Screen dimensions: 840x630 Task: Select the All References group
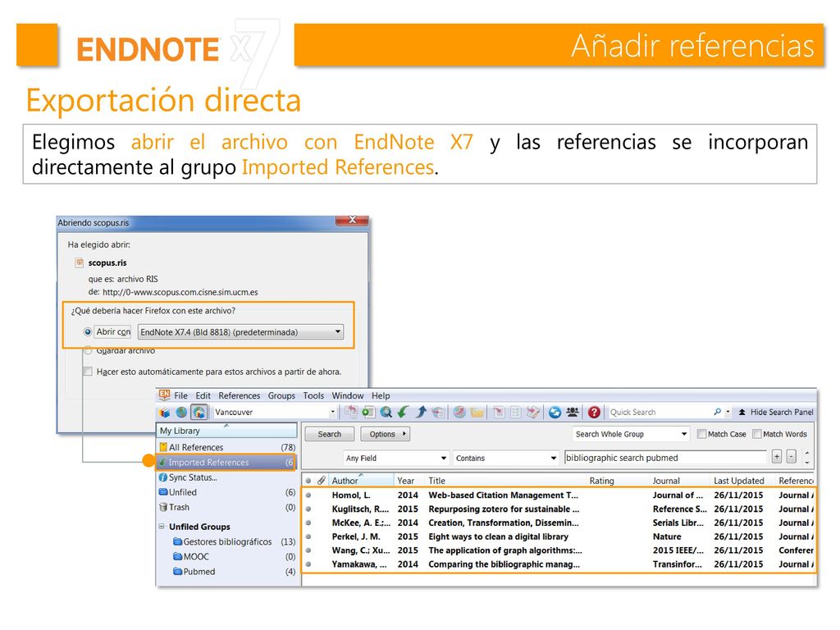227,447
